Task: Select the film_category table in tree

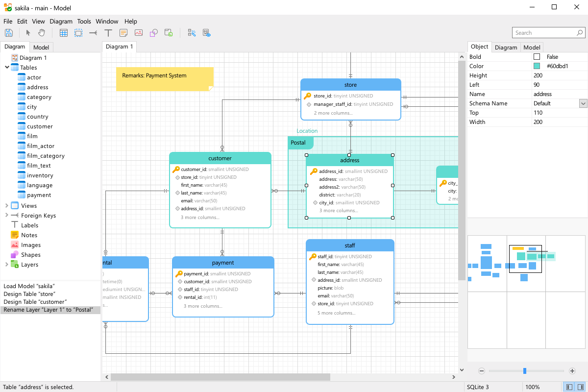Action: pyautogui.click(x=46, y=156)
